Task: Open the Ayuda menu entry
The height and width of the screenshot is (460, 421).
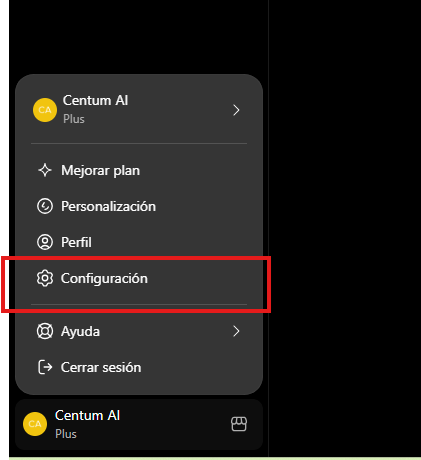Action: coord(139,331)
